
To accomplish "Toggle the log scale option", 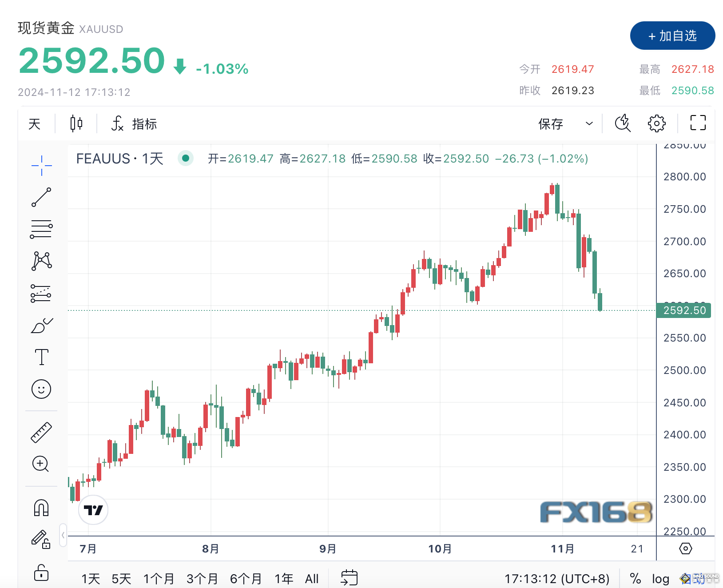I will (x=660, y=579).
